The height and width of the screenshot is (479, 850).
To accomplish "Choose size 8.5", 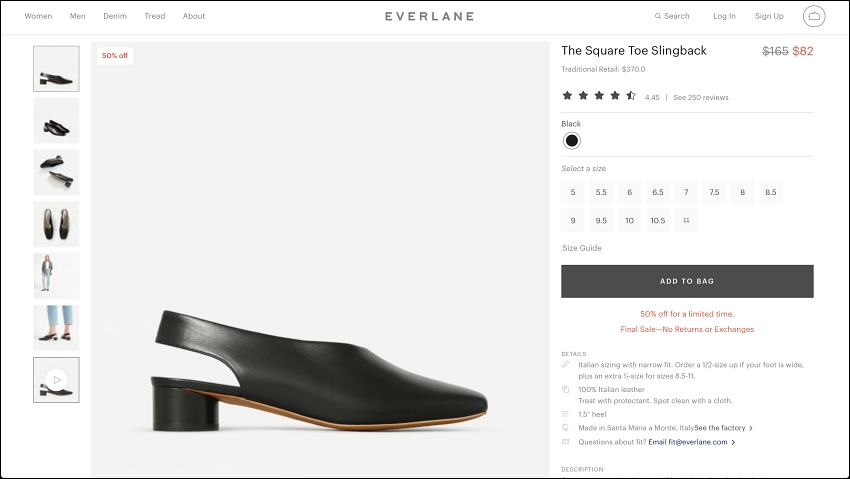I will [771, 192].
